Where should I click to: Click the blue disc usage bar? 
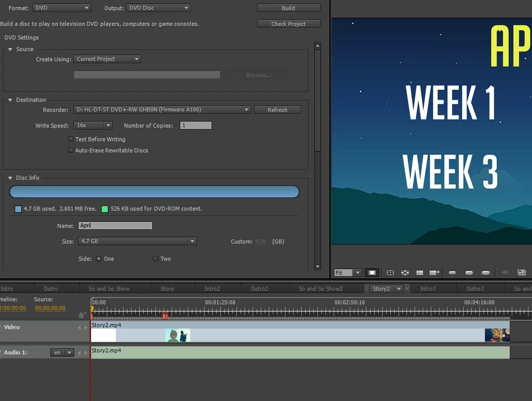tap(154, 192)
